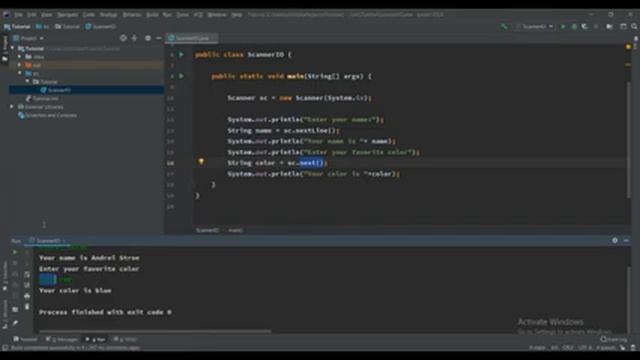Click src in the navigation breadcrumb bar

(42, 27)
